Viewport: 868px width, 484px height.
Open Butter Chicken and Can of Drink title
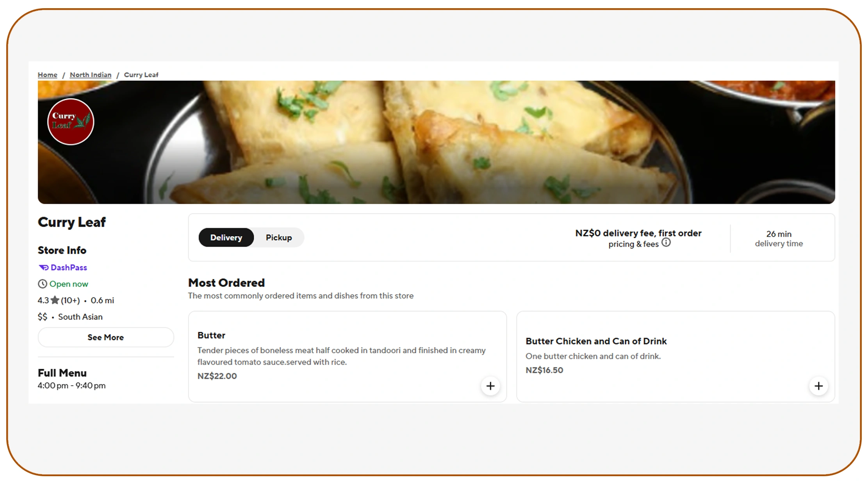[x=596, y=341]
